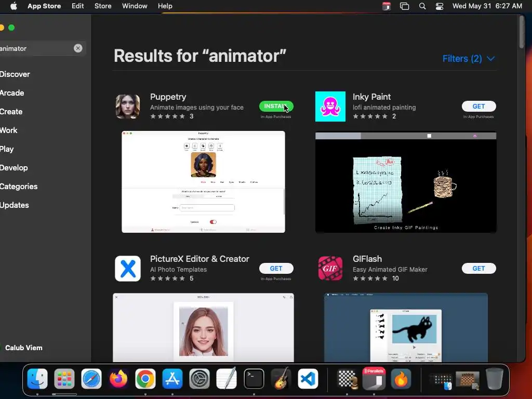
Task: Open Calub Viem account profile
Action: tap(22, 348)
